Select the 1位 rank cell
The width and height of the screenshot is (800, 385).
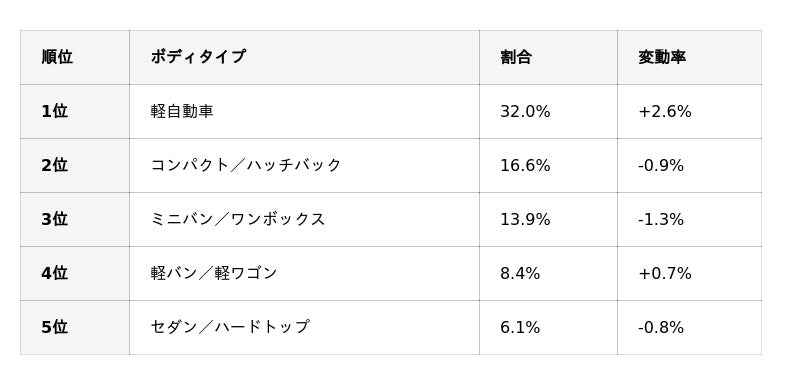click(x=74, y=111)
